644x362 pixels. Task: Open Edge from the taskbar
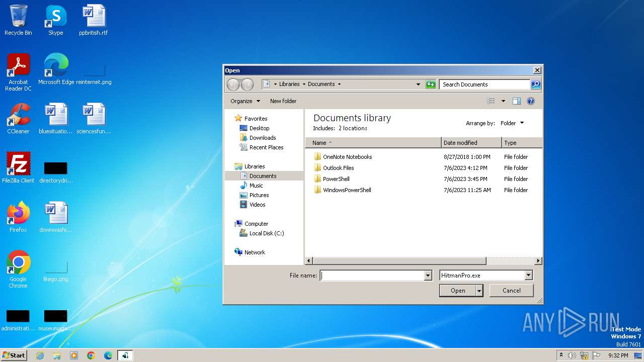(108, 355)
